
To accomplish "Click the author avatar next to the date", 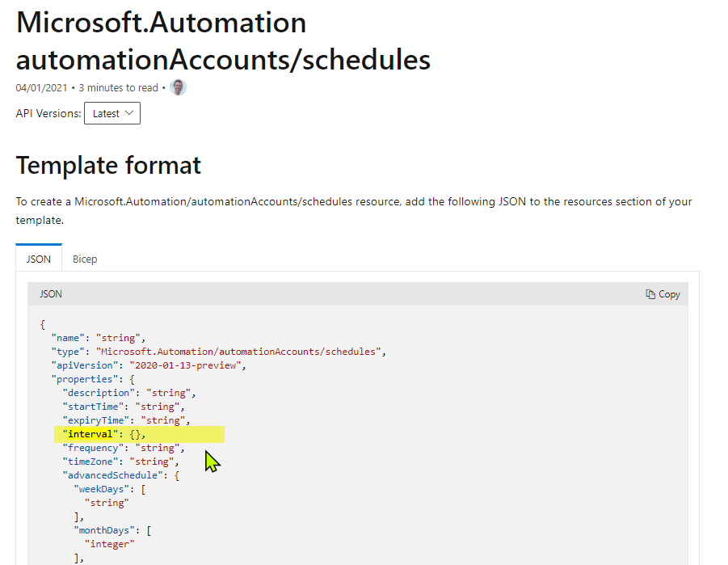I will (177, 87).
